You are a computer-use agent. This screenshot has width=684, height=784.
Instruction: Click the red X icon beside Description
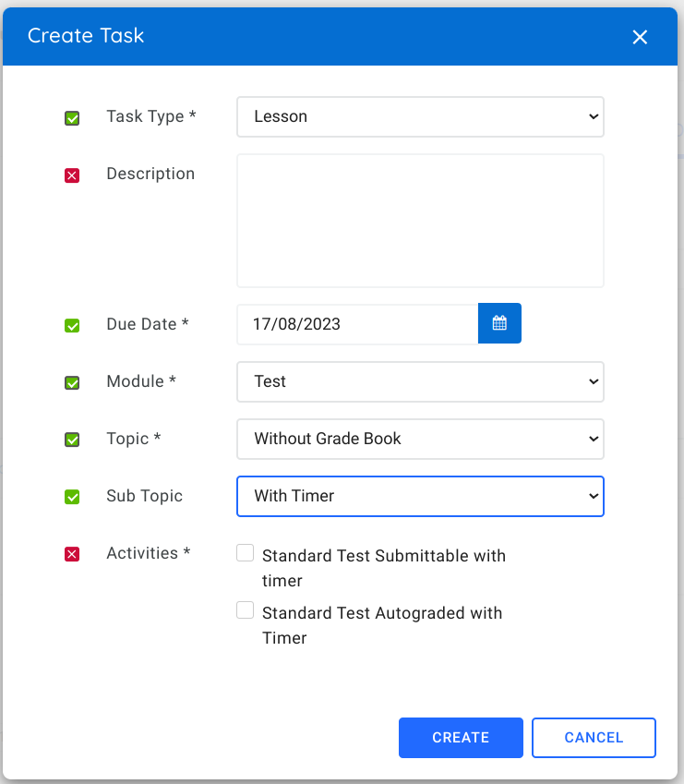pos(71,175)
